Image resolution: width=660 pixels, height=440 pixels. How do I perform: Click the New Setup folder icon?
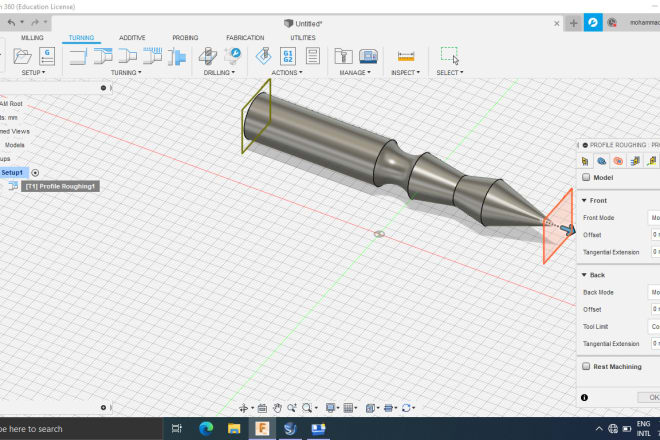pos(22,56)
